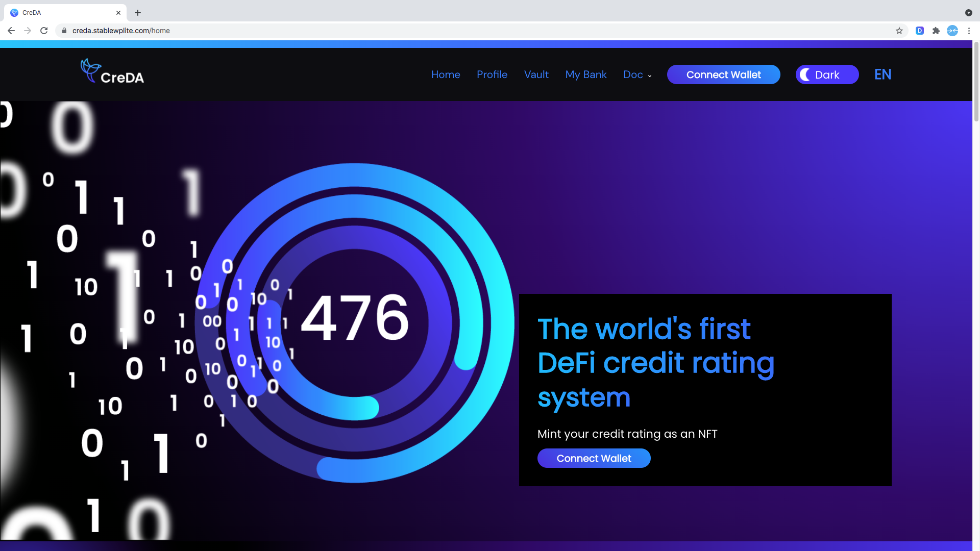Open a new tab with plus button
980x551 pixels.
coord(138,13)
